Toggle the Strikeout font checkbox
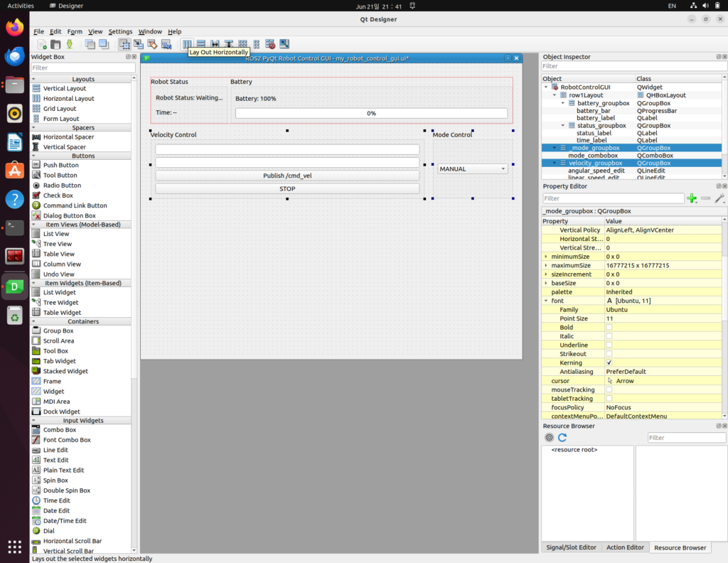Screen dimensions: 728x563 click(x=609, y=354)
